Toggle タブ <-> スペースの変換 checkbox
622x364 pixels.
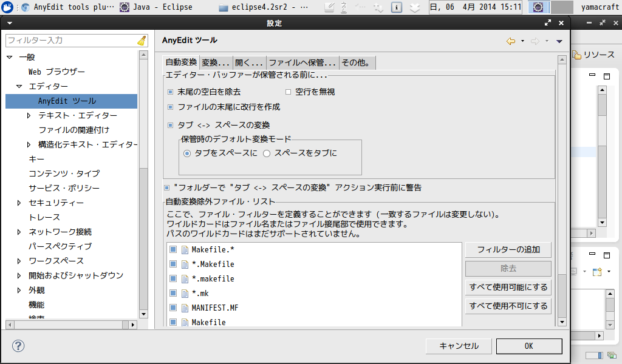[x=171, y=125]
